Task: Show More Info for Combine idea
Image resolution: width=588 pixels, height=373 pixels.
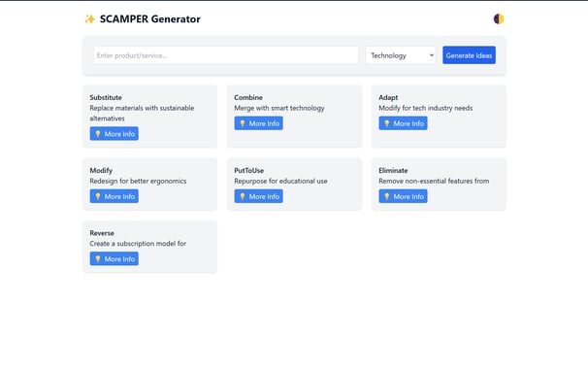Action: [258, 123]
